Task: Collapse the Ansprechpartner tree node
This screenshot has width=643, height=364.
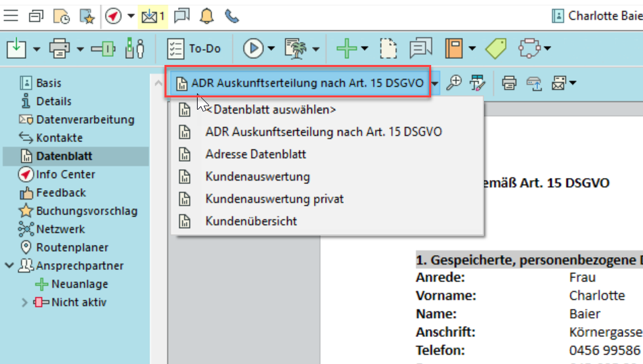Action: point(9,266)
